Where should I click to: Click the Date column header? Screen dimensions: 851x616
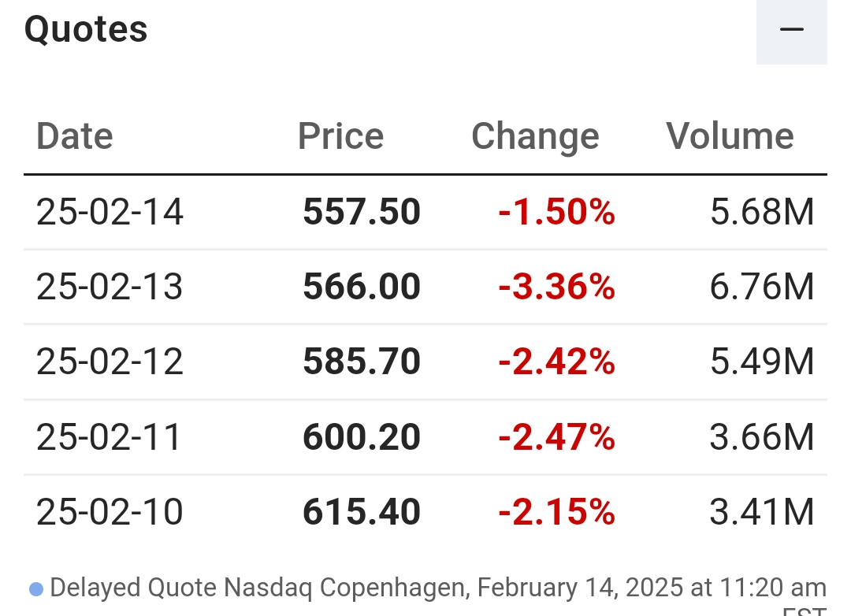click(x=75, y=136)
